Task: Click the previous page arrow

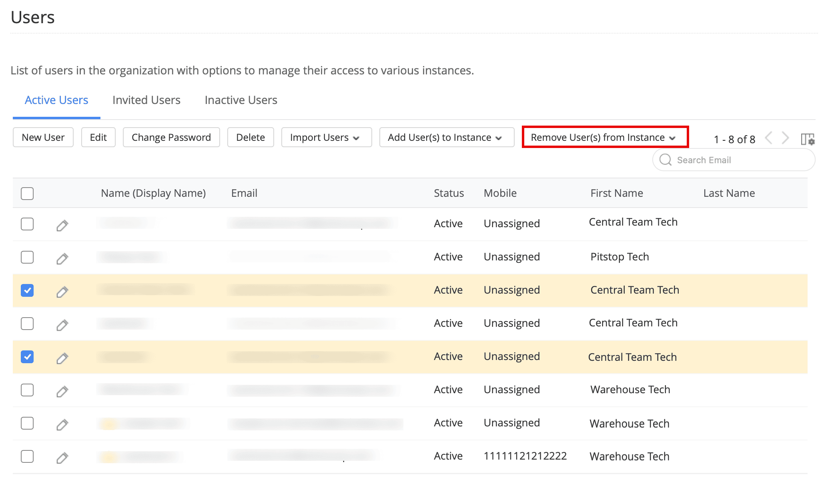Action: click(x=768, y=138)
